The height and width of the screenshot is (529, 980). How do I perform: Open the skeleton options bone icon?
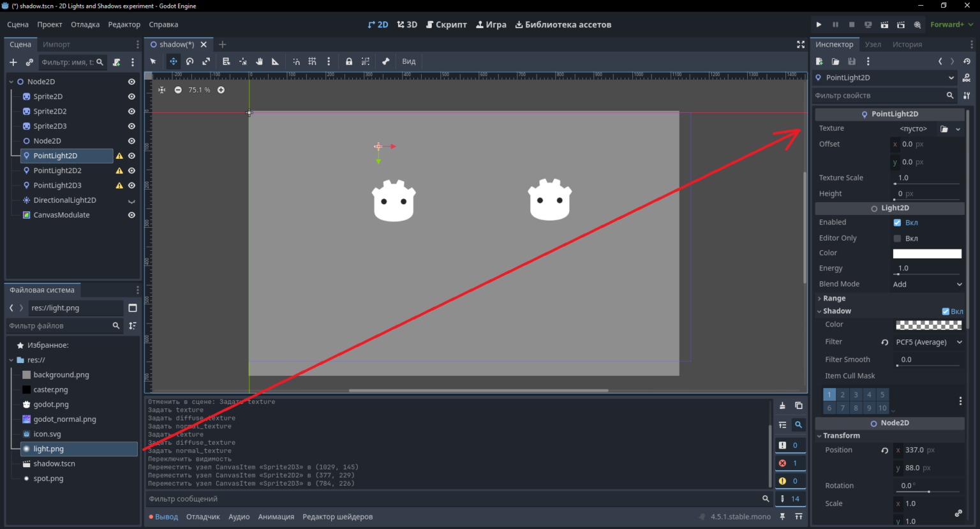click(x=386, y=61)
